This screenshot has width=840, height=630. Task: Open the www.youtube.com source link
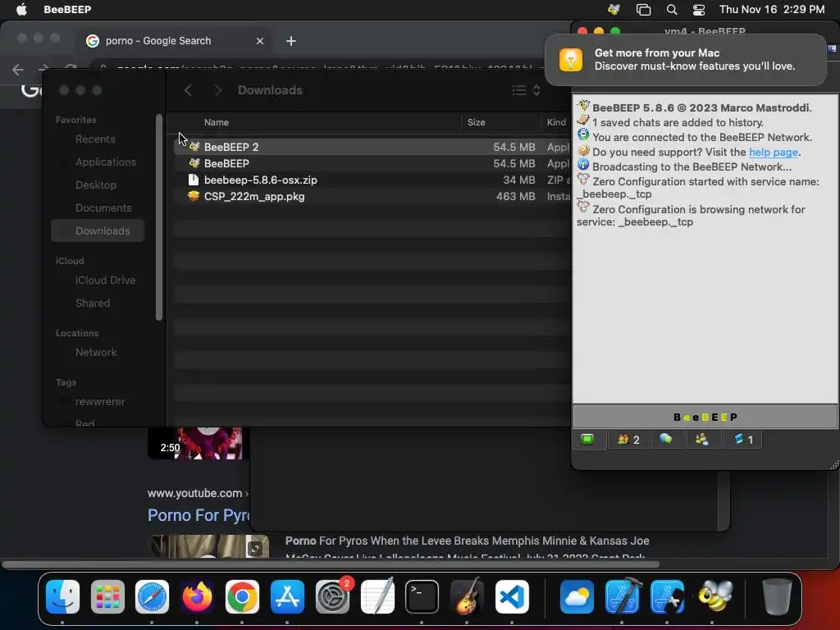194,493
